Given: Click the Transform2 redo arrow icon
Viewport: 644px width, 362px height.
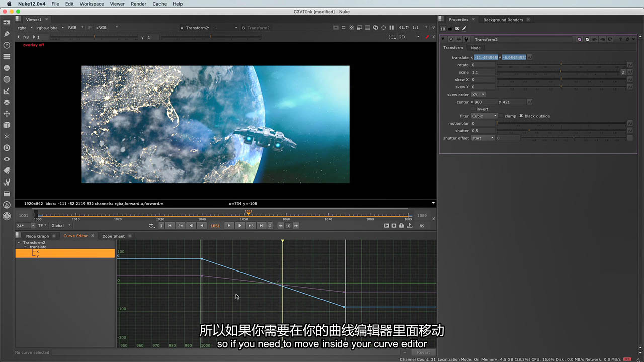Looking at the screenshot, I should click(x=602, y=39).
